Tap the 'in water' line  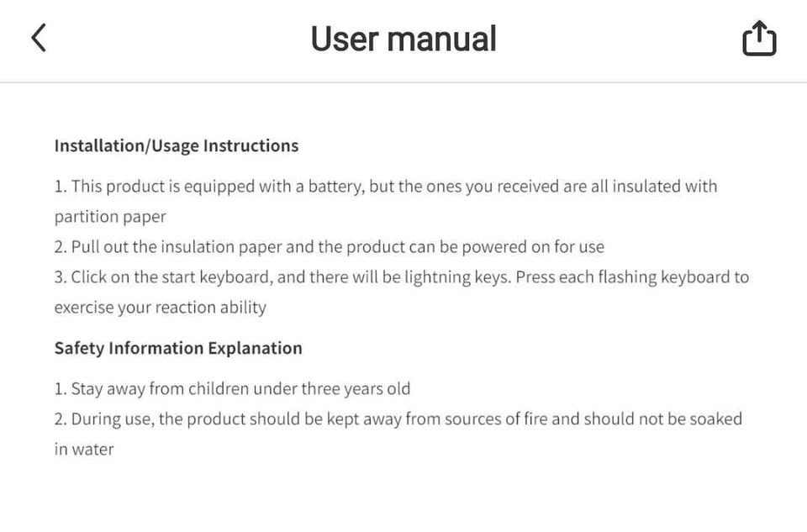(84, 449)
